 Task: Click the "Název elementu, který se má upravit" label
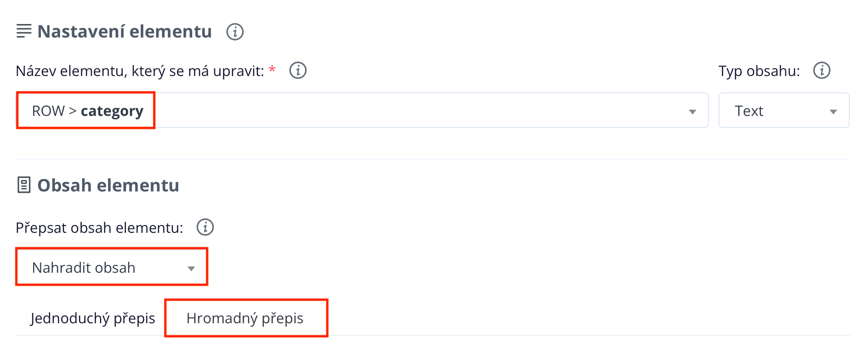pos(140,71)
